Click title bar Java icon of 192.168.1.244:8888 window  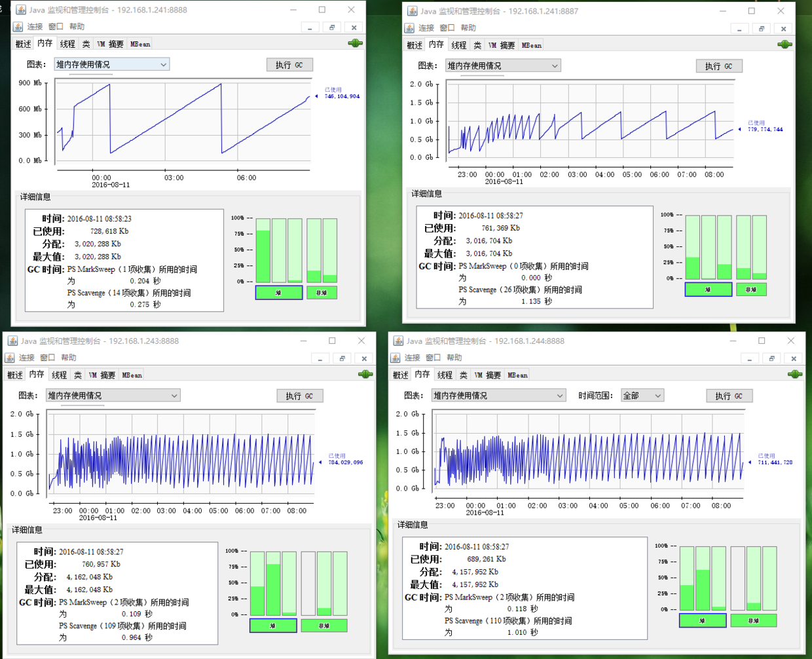[x=397, y=341]
